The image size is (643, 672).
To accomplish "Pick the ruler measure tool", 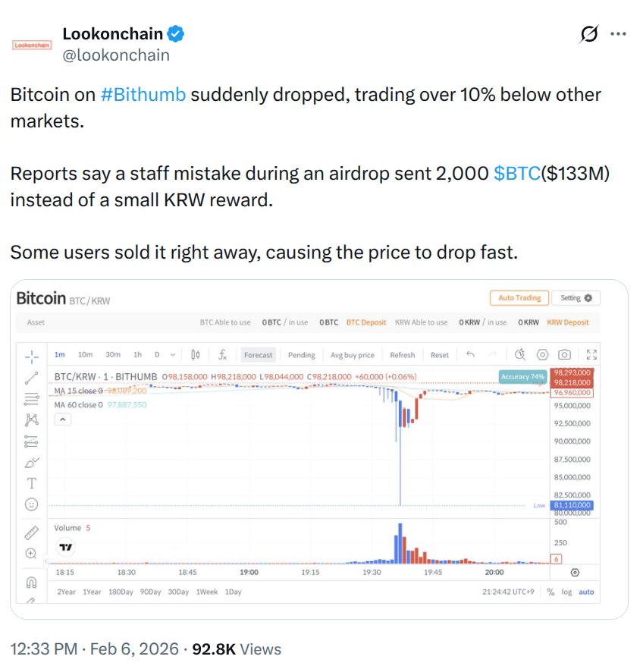I will coord(32,532).
